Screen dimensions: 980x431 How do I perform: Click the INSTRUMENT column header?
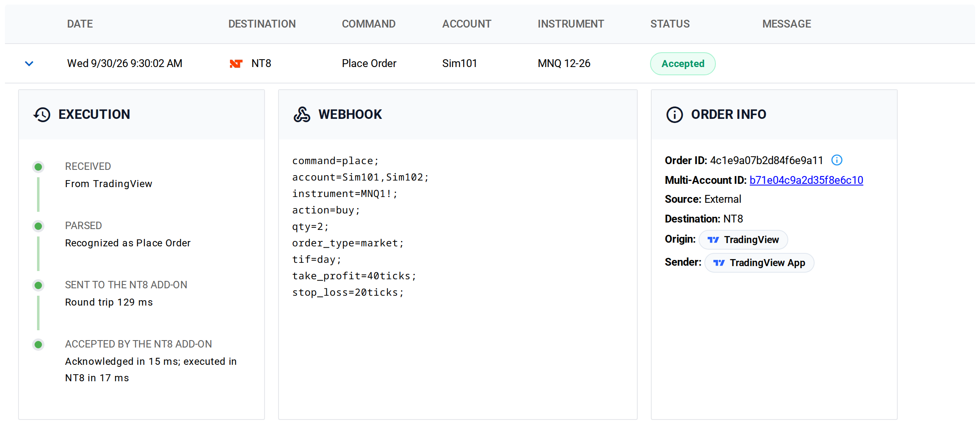571,24
